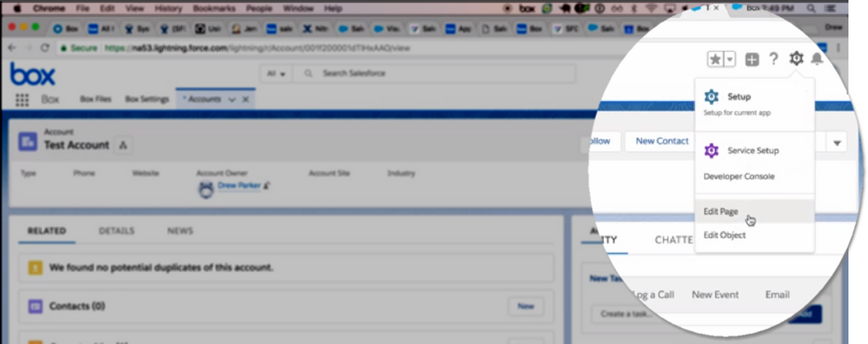This screenshot has height=344, width=868.
Task: Select Edit Page menu item
Action: pyautogui.click(x=754, y=211)
